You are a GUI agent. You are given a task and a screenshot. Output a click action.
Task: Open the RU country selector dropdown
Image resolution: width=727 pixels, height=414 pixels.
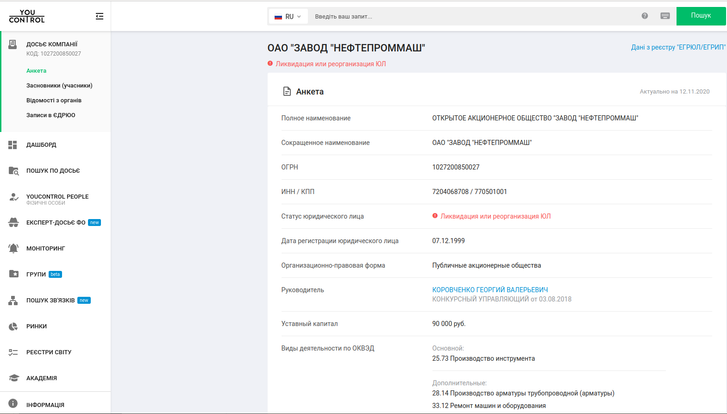pos(287,17)
